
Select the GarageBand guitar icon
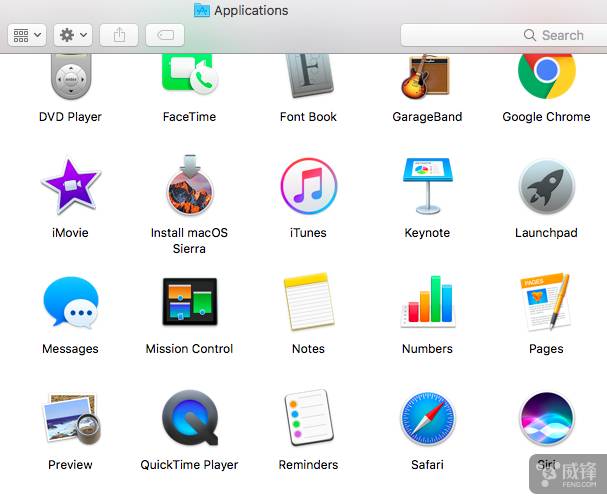(x=426, y=76)
